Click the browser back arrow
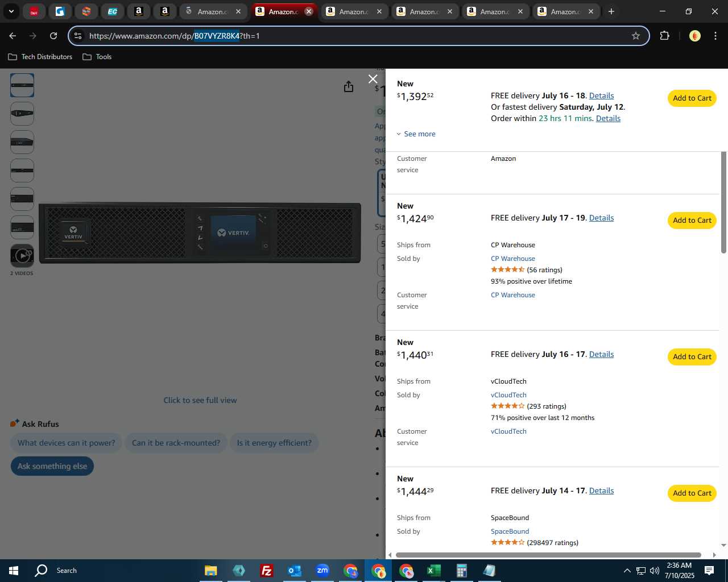Image resolution: width=728 pixels, height=582 pixels. (x=13, y=36)
